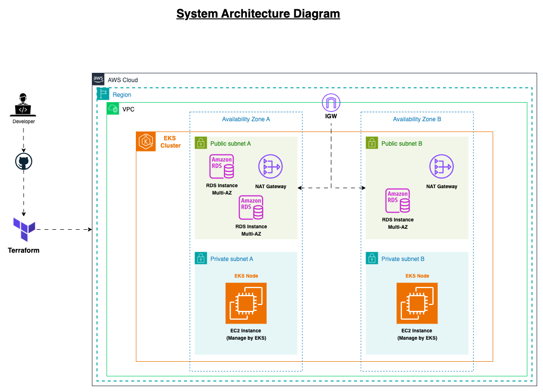Click EKS Node label in Private subnet A
Image resolution: width=543 pixels, height=392 pixels.
[246, 276]
